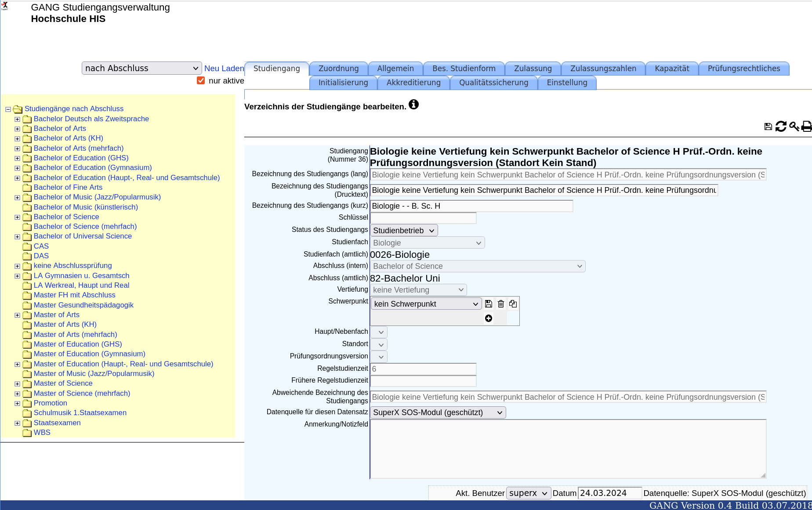Add a new Schwerpunkt with the plus icon

[x=489, y=318]
